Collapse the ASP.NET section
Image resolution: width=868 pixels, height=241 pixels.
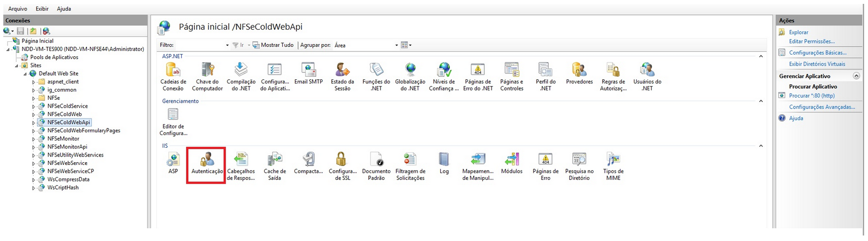click(761, 56)
